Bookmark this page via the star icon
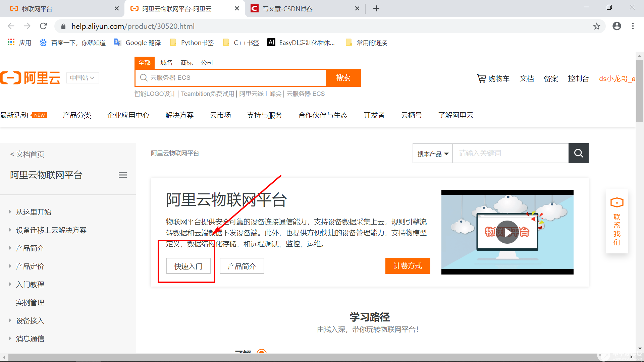The height and width of the screenshot is (362, 644). pos(596,26)
